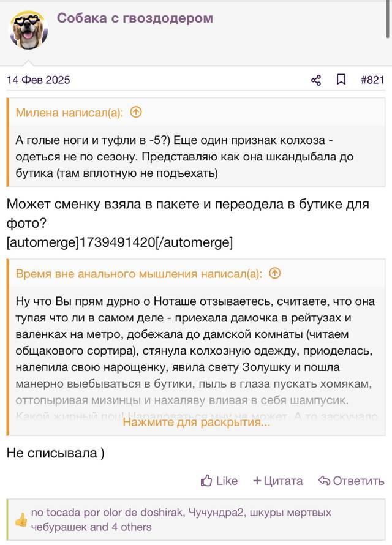Click the Like button text
This screenshot has width=392, height=545.
pos(227,481)
